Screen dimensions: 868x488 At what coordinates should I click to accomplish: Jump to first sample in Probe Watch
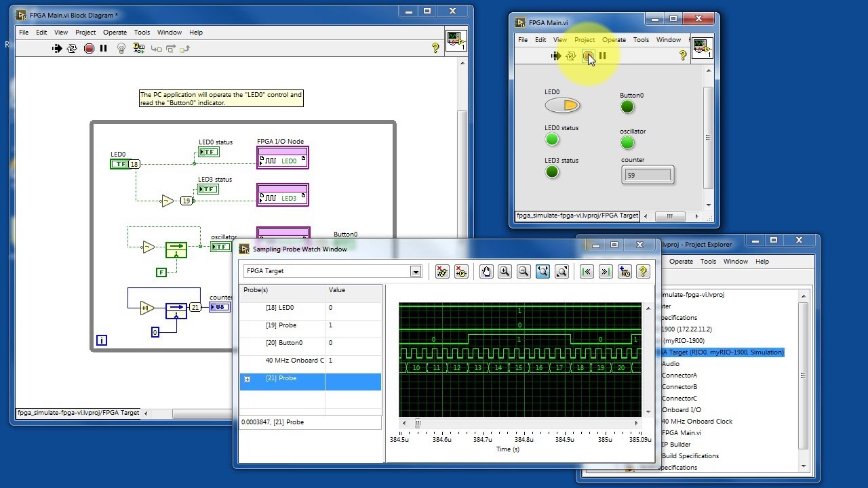point(587,271)
